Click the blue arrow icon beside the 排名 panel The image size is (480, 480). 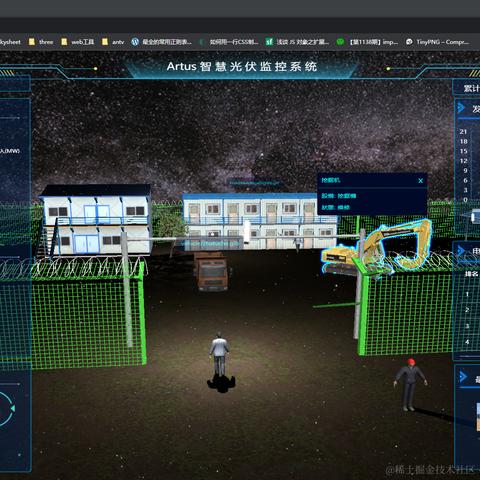pyautogui.click(x=462, y=250)
